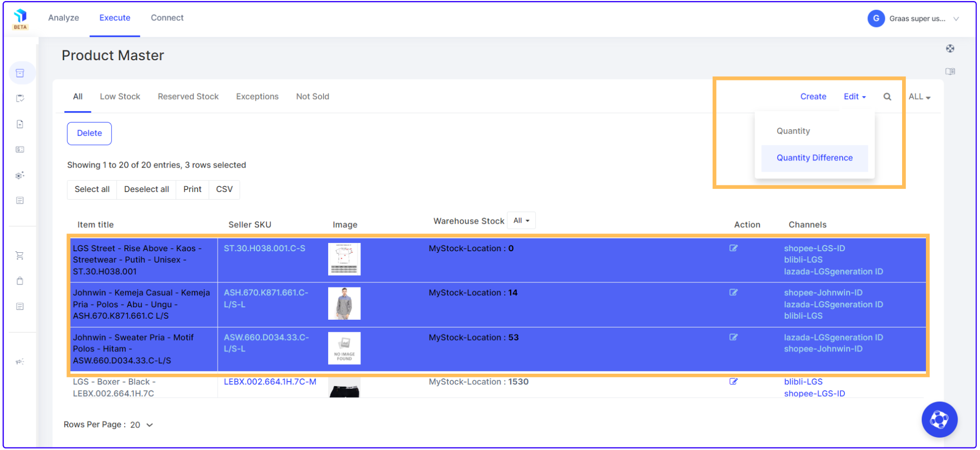Open the Edit dropdown
Screen dimensions: 980x450
854,97
